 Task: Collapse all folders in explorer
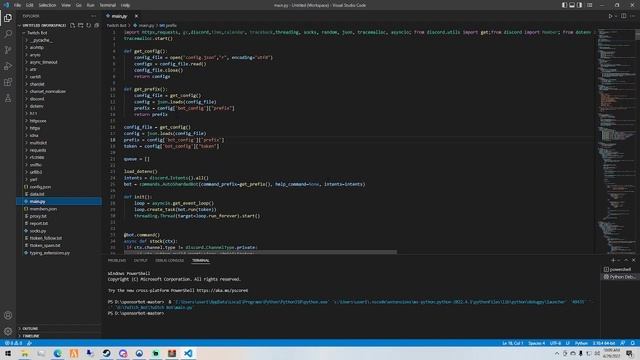pos(97,25)
